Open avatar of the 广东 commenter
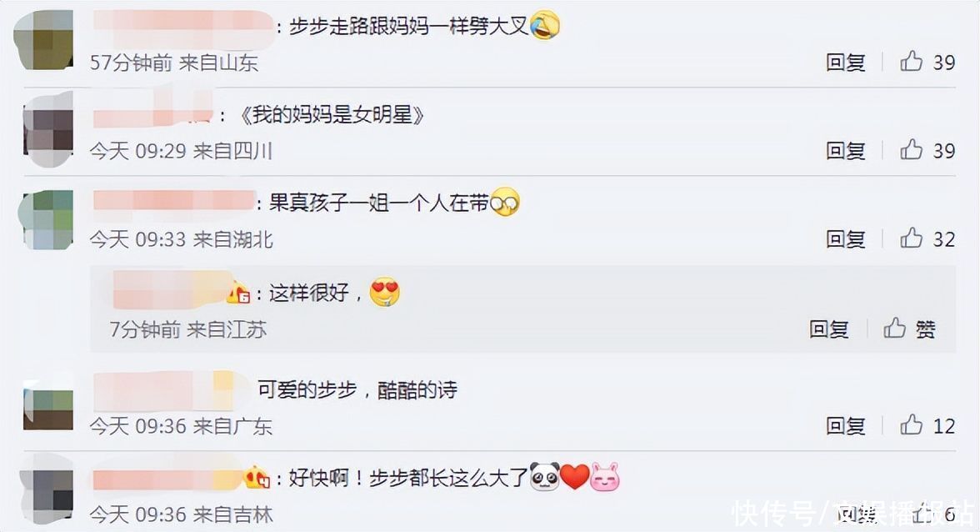The image size is (980, 532). (48, 404)
